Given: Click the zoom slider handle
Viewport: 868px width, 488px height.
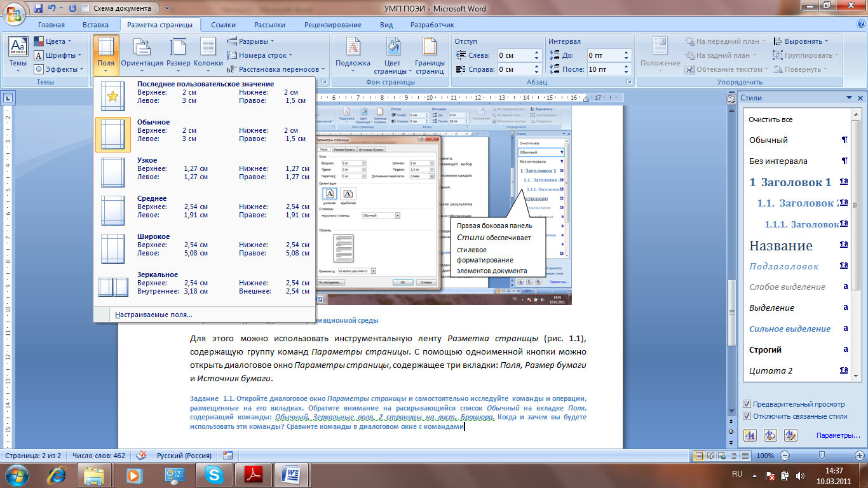Looking at the screenshot, I should [822, 456].
